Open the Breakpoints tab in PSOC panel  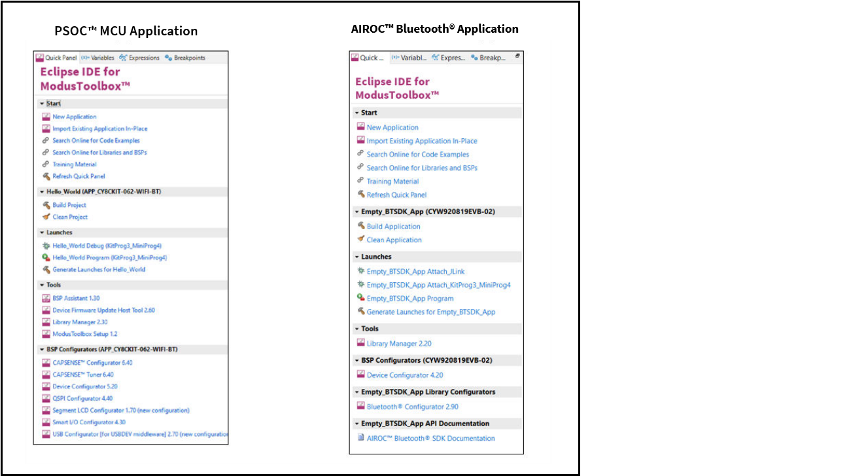tap(185, 58)
